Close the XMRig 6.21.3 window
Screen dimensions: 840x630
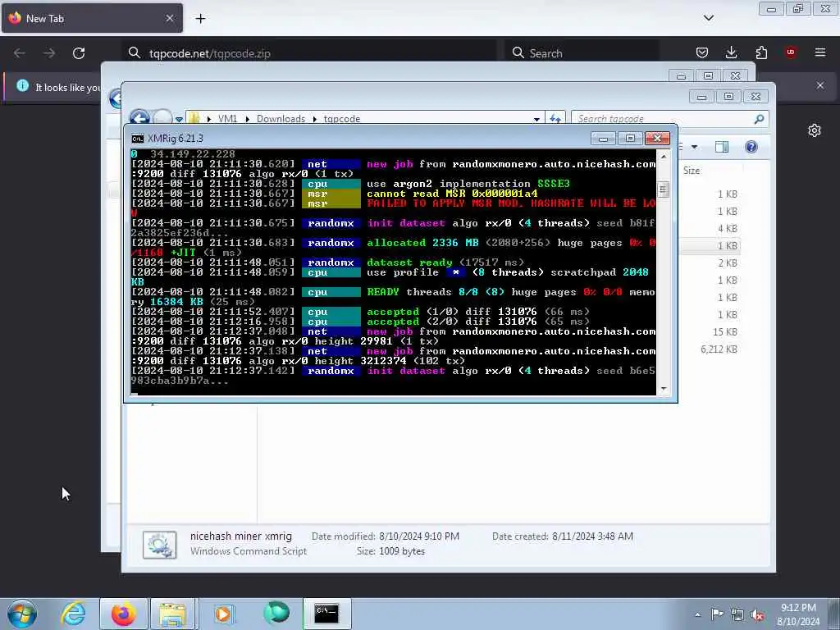point(657,139)
